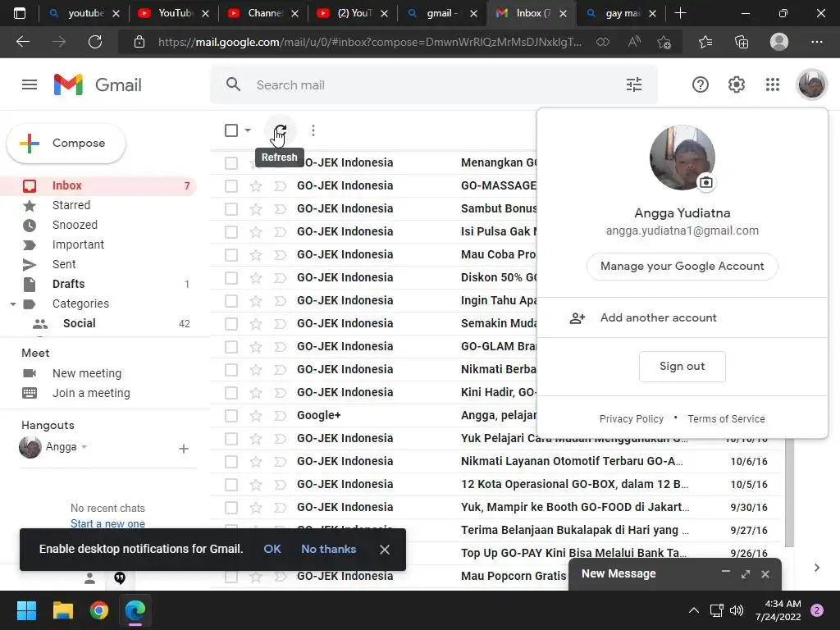Screen dimensions: 840x630
Task: Check the Isi Pulsa Gak email
Action: [x=231, y=232]
